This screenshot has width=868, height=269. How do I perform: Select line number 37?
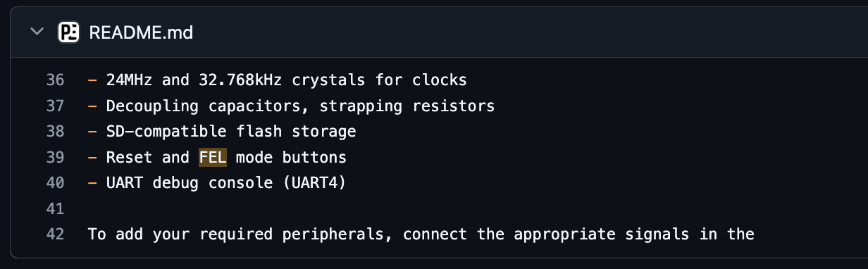click(x=56, y=106)
